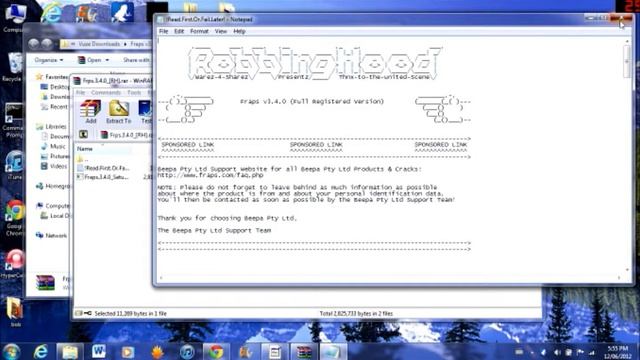Open the Notepad Format menu

(199, 31)
